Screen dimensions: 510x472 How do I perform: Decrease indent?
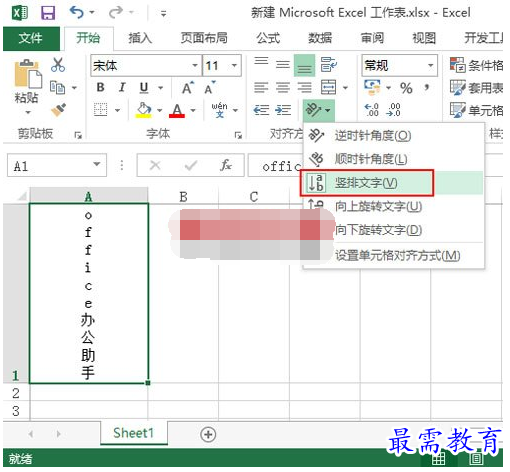click(x=261, y=110)
